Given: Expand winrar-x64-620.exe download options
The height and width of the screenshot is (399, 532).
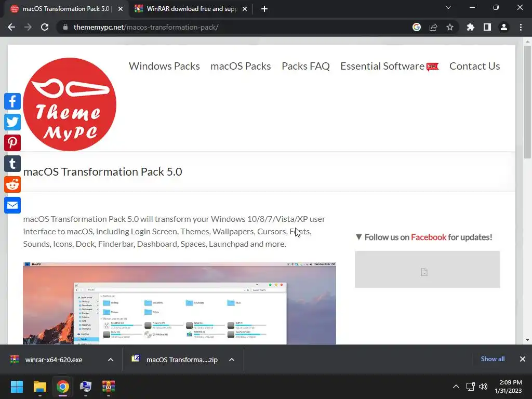Looking at the screenshot, I should (111, 360).
